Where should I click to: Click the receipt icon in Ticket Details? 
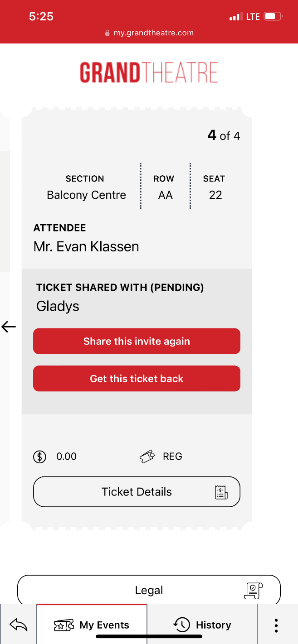pos(221,492)
